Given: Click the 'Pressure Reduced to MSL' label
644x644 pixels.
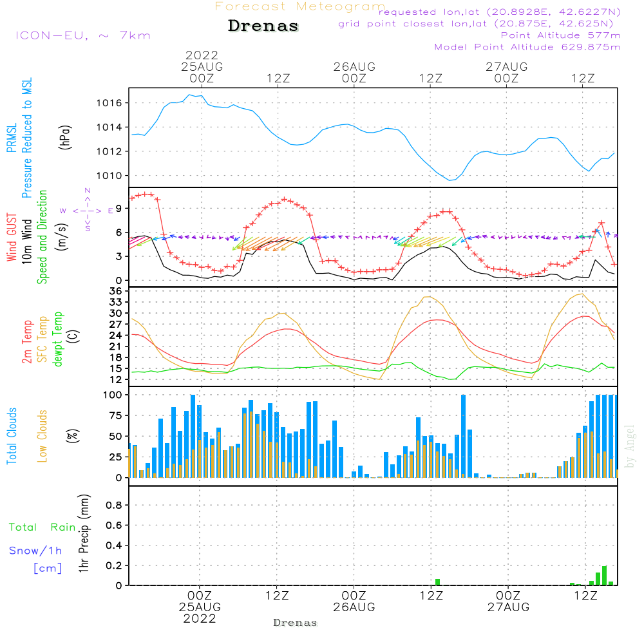Looking at the screenshot, I should coord(26,138).
